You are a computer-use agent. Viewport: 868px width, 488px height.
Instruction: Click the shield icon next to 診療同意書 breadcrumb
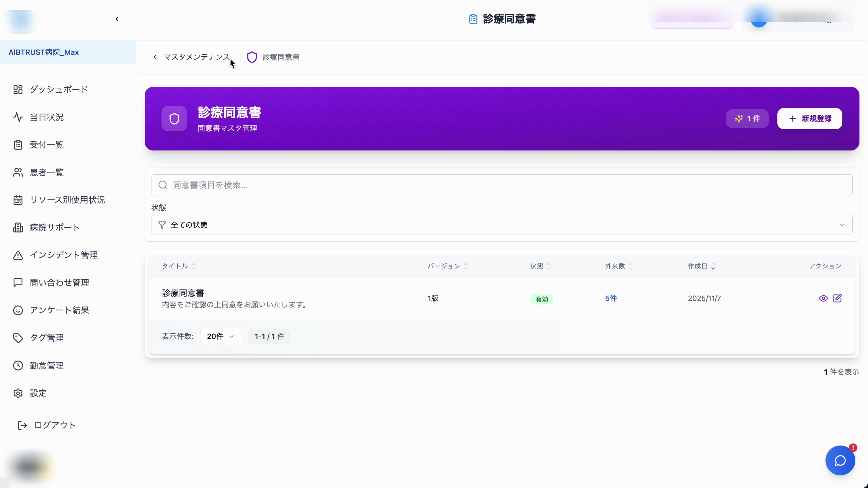[252, 57]
